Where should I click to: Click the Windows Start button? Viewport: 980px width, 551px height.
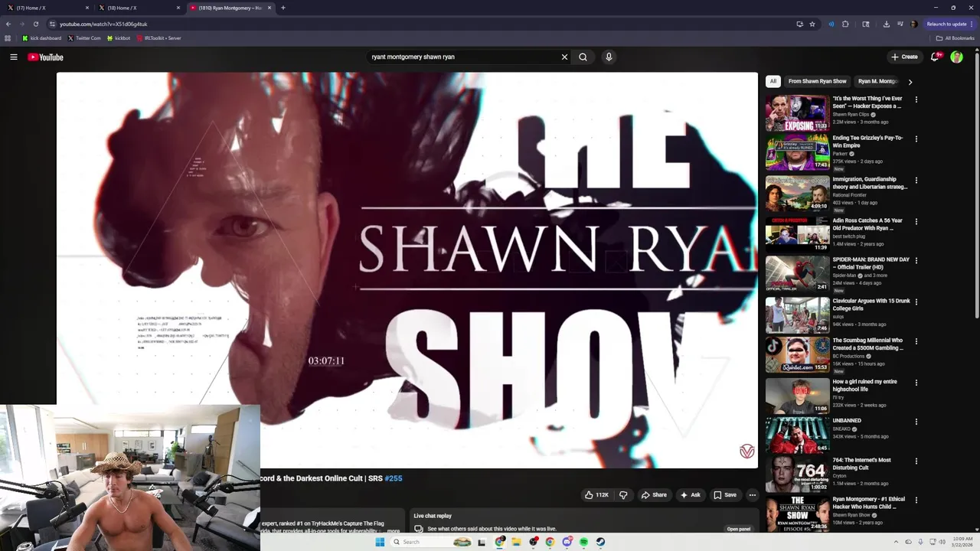[380, 542]
